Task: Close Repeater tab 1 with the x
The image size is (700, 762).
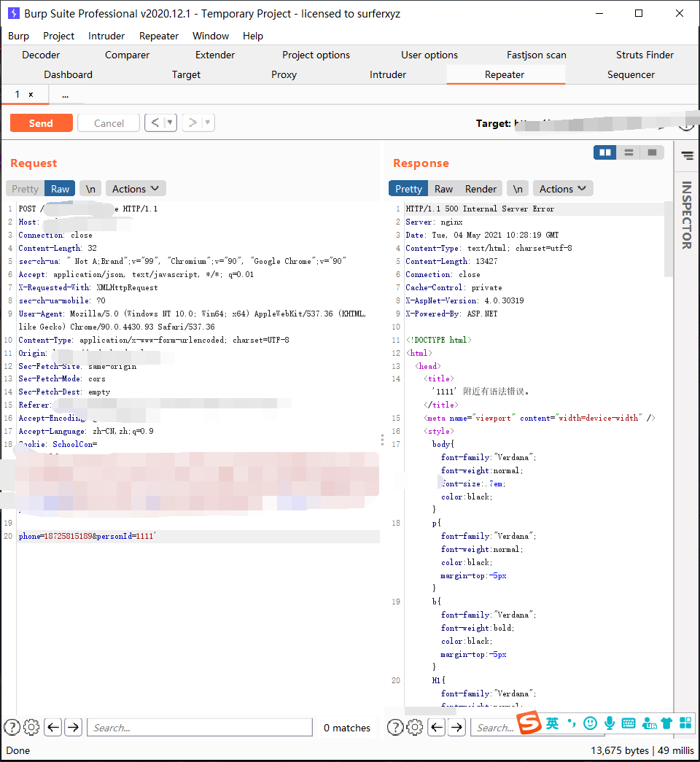Action: click(x=31, y=94)
